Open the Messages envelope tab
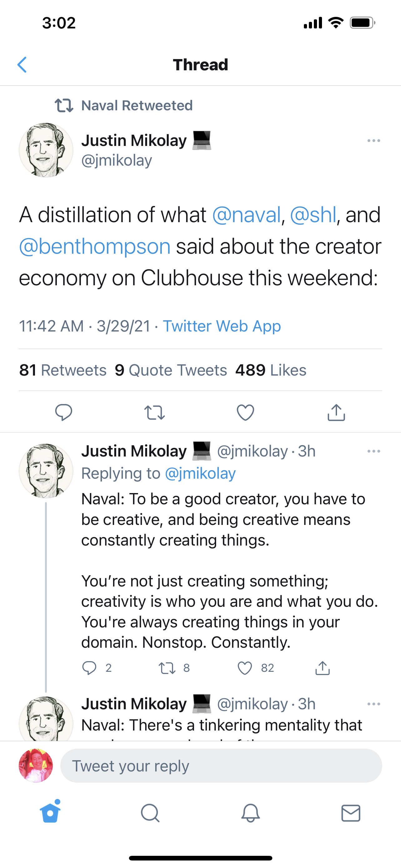 (x=350, y=813)
